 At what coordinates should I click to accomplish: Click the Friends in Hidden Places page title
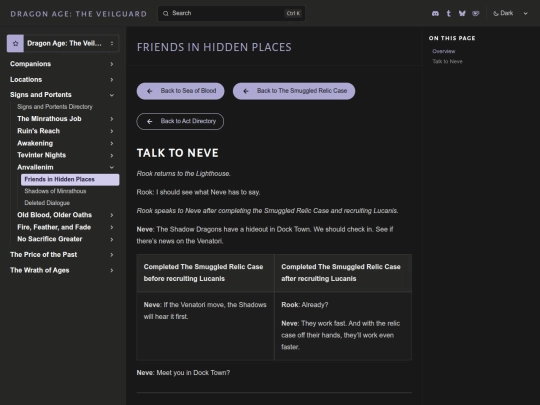tap(214, 47)
